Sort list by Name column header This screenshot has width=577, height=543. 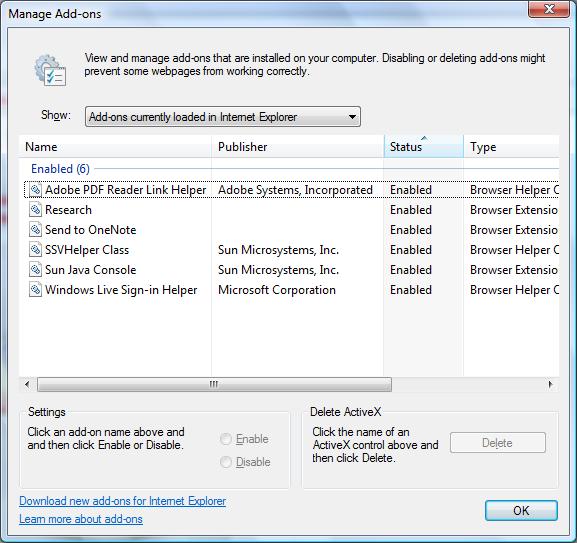115,146
